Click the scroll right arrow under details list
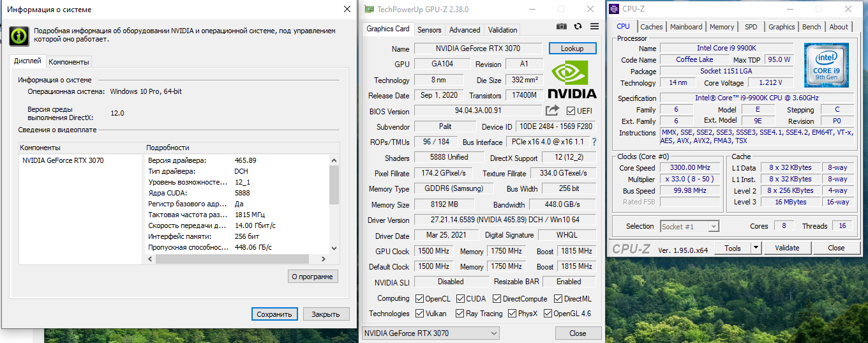The width and height of the screenshot is (868, 343). pos(324,259)
